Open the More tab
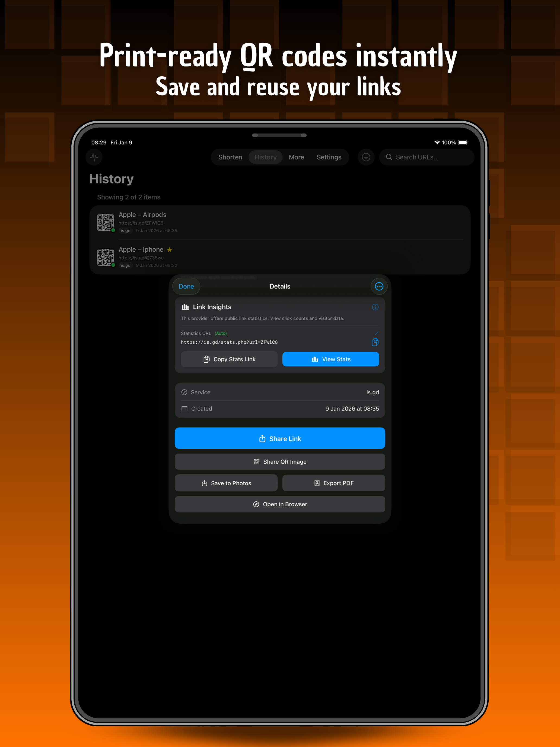560x747 pixels. pyautogui.click(x=296, y=157)
